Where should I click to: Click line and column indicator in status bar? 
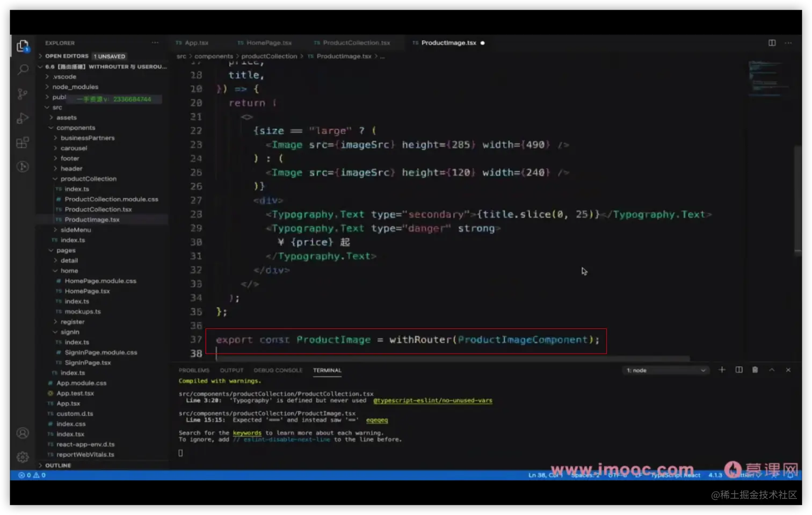[545, 475]
